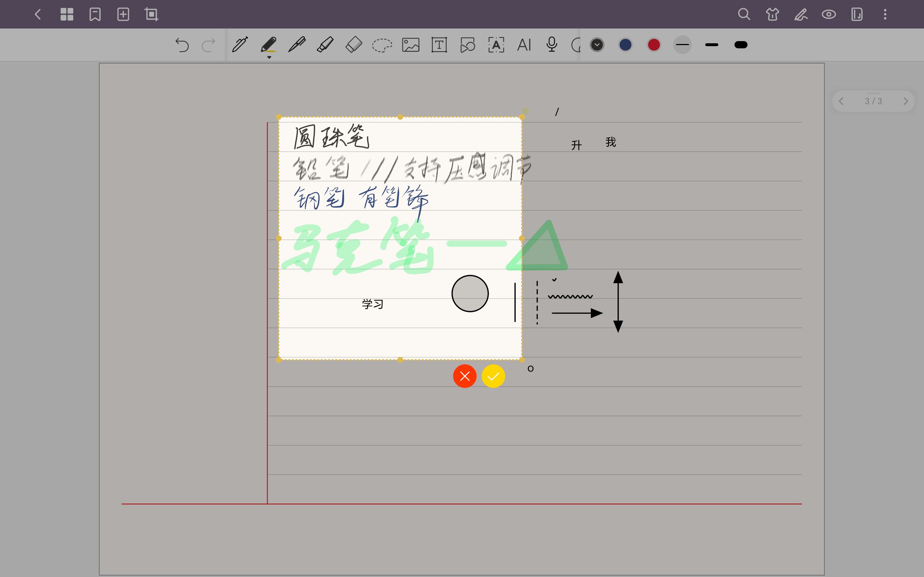The image size is (924, 577).
Task: Open the lasso selection tool
Action: click(382, 45)
